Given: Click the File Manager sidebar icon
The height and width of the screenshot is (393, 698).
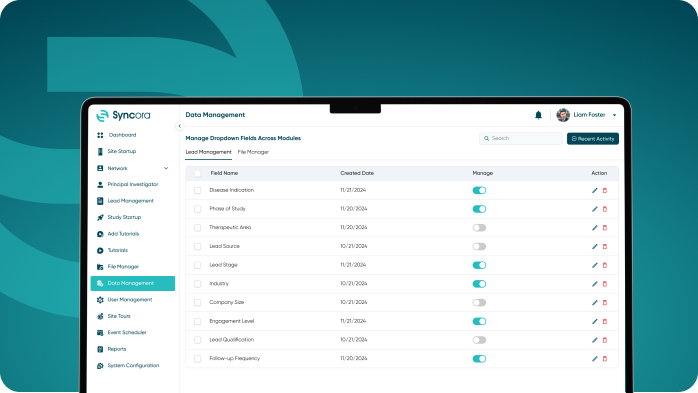Looking at the screenshot, I should point(100,267).
